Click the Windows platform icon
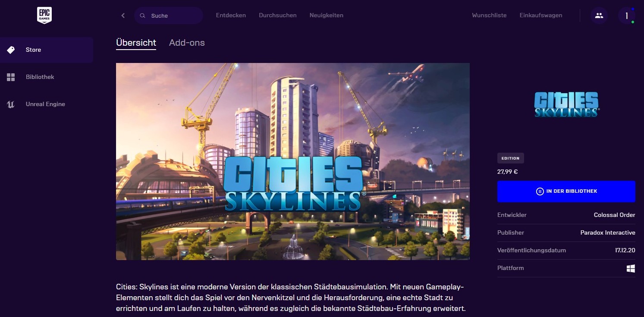This screenshot has height=317, width=644. (x=631, y=268)
